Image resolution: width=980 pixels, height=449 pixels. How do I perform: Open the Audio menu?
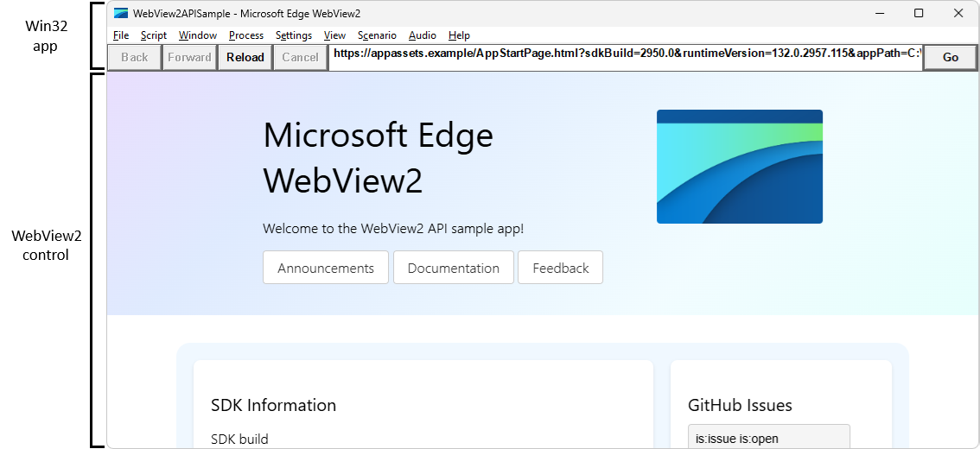point(423,35)
